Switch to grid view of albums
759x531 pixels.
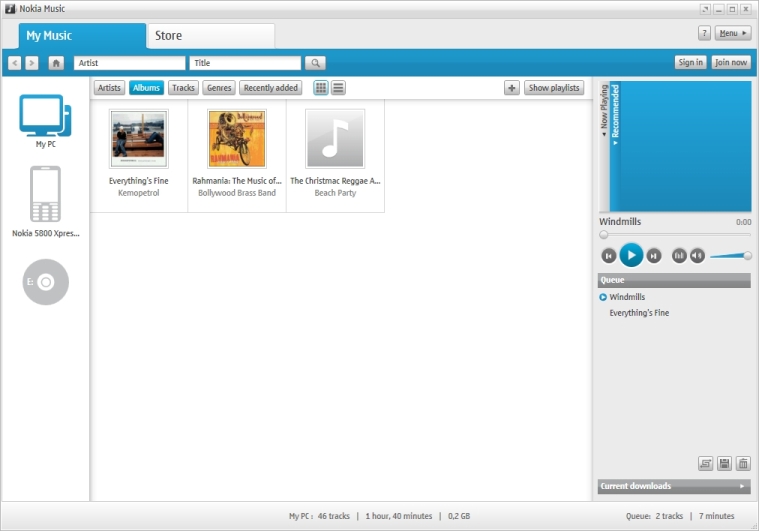pyautogui.click(x=320, y=88)
